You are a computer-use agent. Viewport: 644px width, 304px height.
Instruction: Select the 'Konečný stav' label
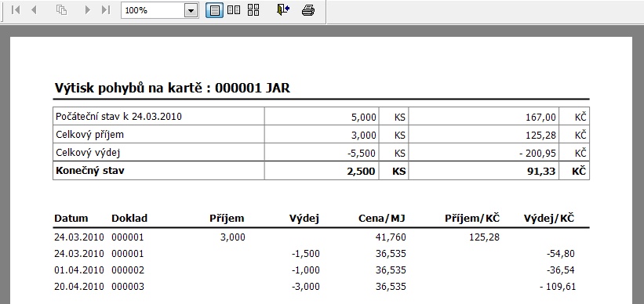click(90, 171)
